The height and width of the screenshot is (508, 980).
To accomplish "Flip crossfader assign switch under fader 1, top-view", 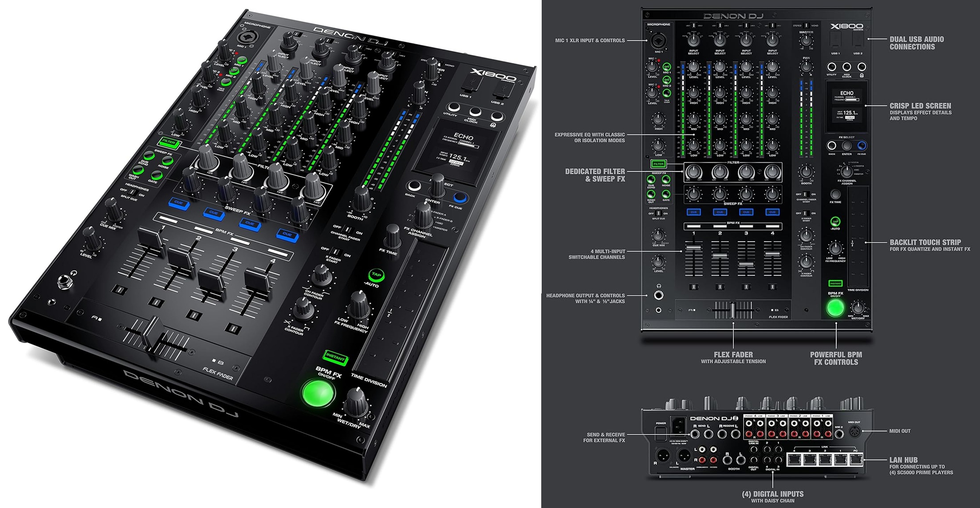I will (694, 287).
